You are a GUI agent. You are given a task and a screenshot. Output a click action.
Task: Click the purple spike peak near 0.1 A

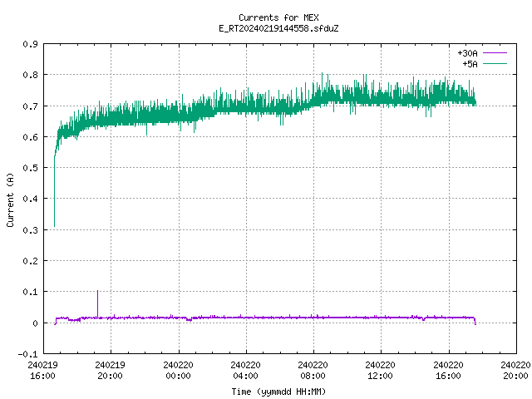click(98, 291)
